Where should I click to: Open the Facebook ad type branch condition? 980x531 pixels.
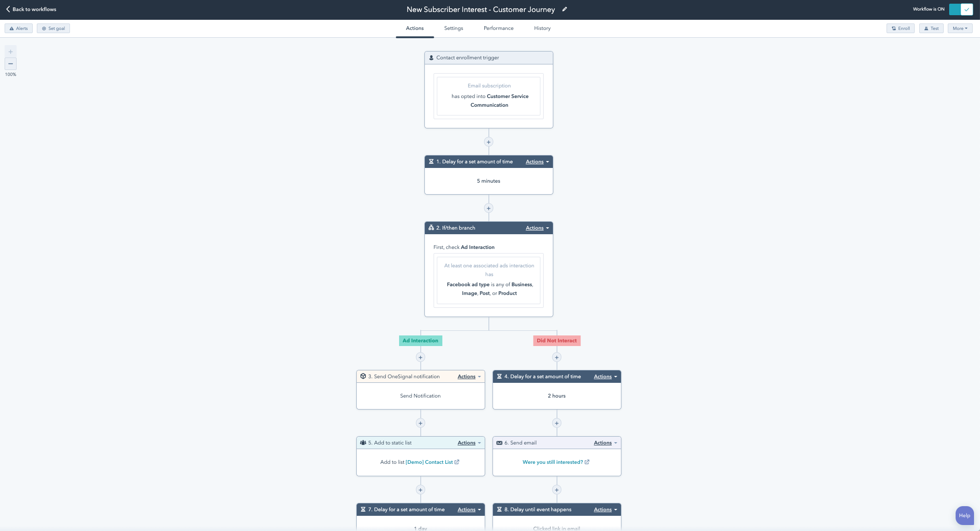tap(488, 280)
